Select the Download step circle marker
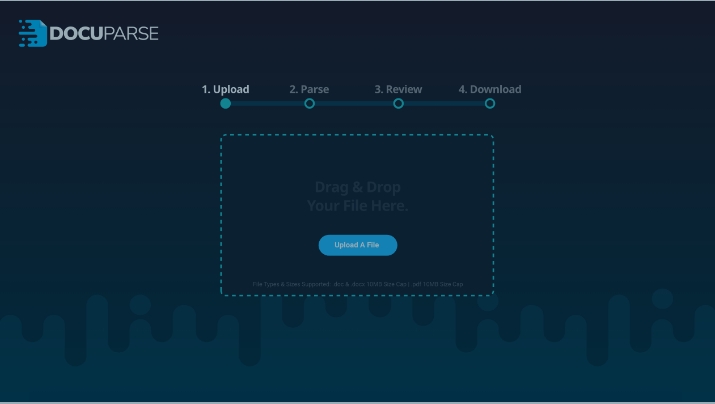 pos(490,103)
